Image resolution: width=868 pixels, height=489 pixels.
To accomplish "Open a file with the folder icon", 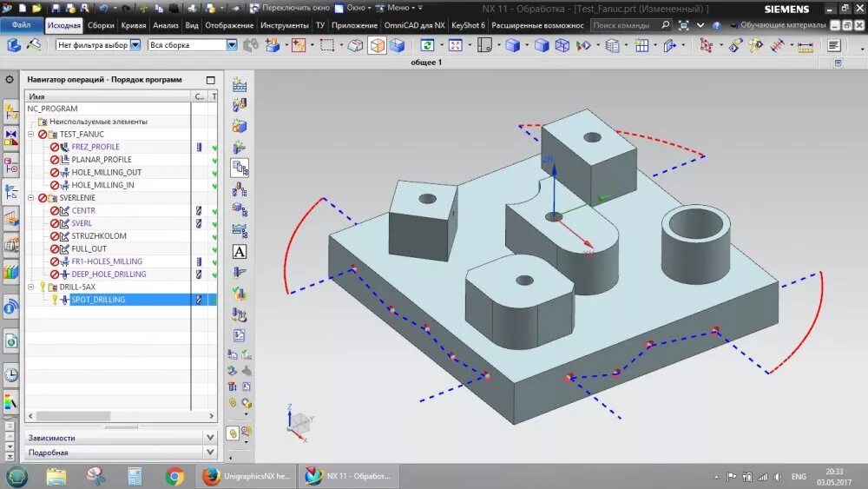I will 36,9.
